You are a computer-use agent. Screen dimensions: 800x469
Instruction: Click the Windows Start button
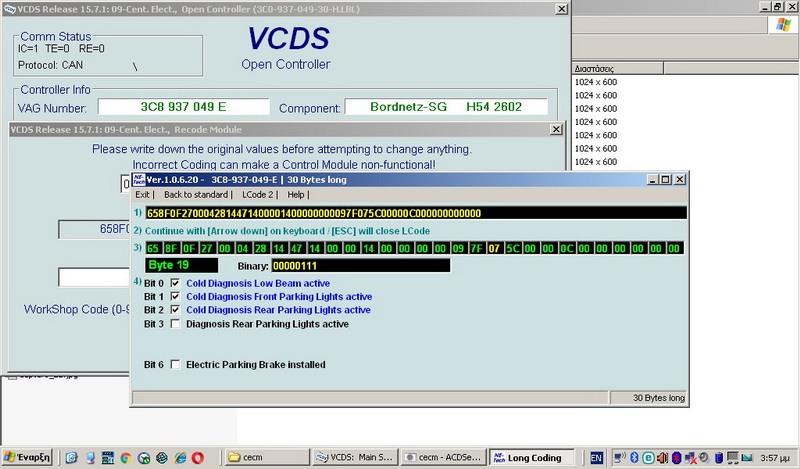tap(27, 457)
